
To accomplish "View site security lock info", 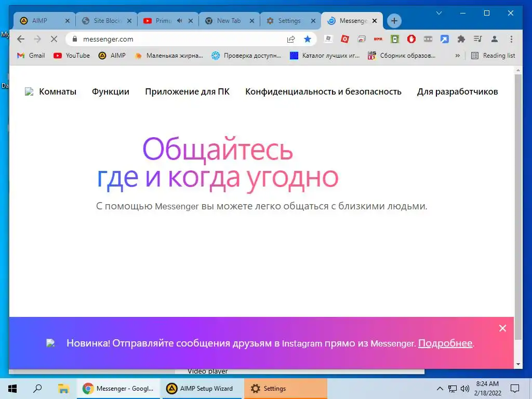I will (75, 39).
